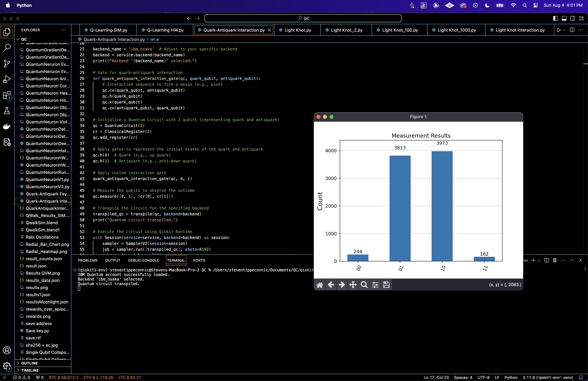This screenshot has width=588, height=381.
Task: Open Explorer more actions ellipsis
Action: tap(63, 30)
